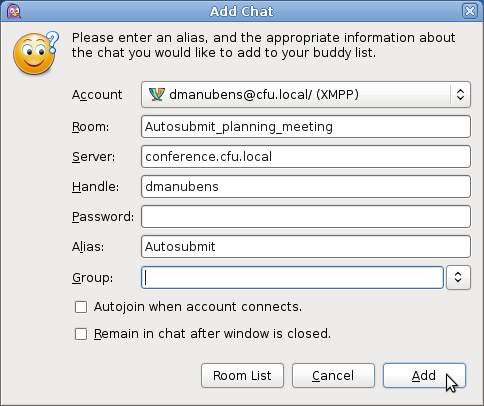Click the empty Password field
484x406 pixels.
coord(306,217)
